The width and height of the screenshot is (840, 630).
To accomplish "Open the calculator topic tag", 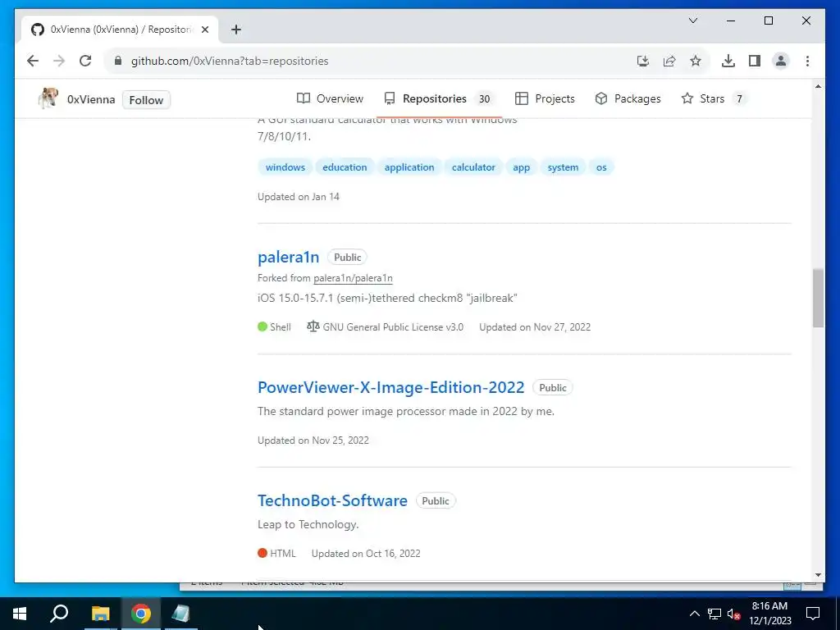I will (473, 167).
